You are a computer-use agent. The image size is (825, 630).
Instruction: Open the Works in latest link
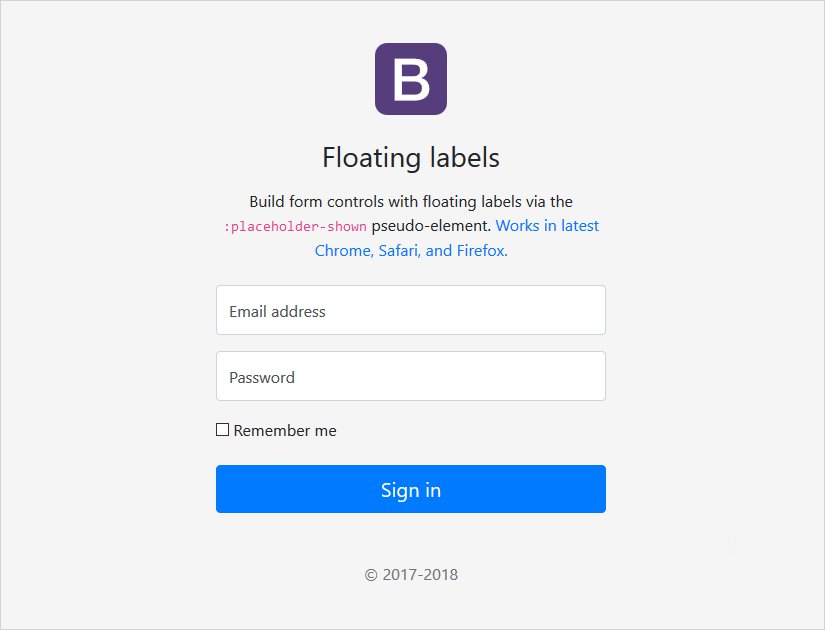tap(547, 226)
